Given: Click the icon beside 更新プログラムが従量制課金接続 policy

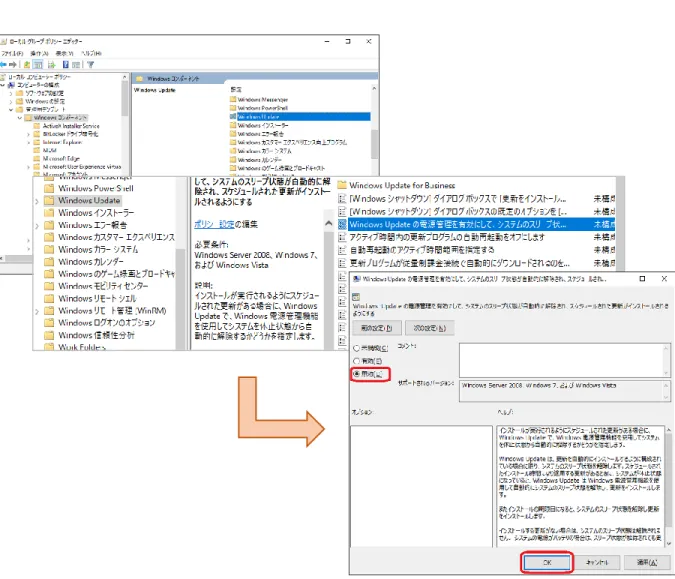Looking at the screenshot, I should coord(342,263).
